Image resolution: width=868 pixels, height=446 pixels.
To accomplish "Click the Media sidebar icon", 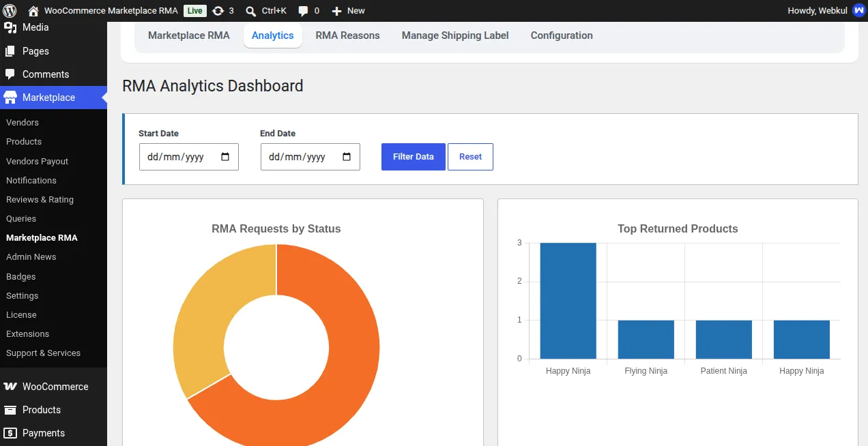I will point(10,27).
